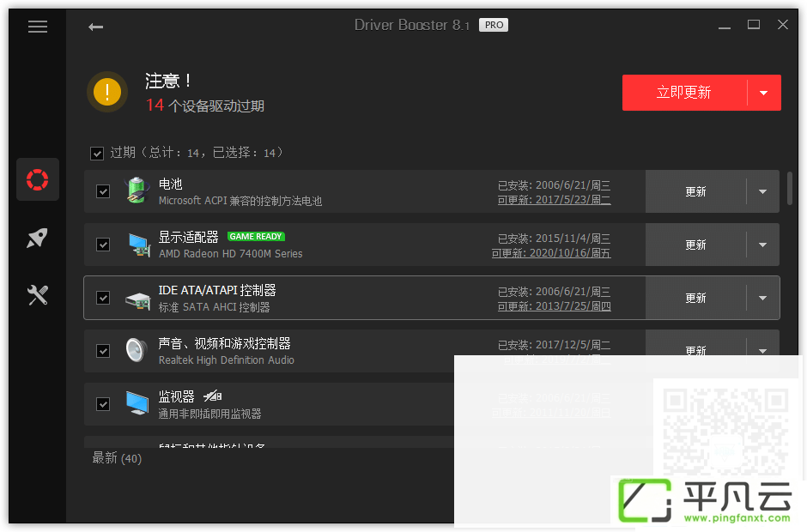Select text 通用非即插即用监视器

[x=210, y=414]
